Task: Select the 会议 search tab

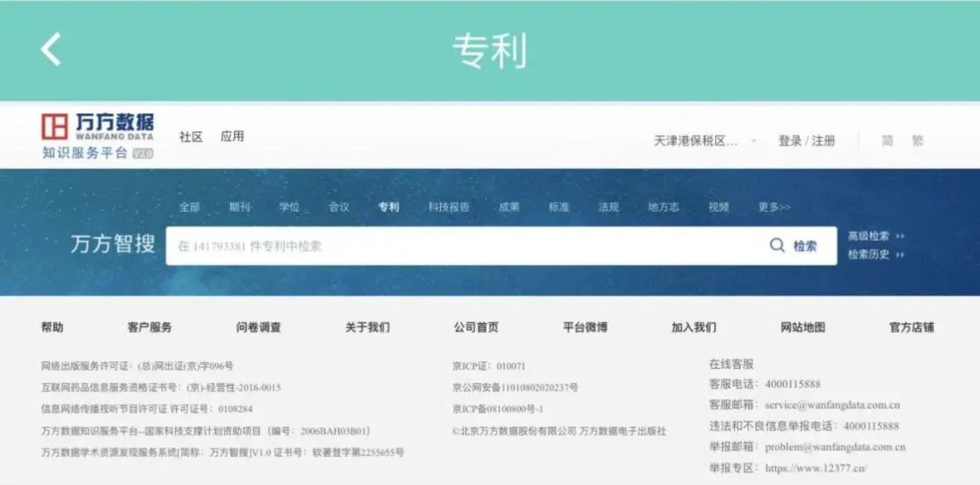Action: tap(339, 207)
